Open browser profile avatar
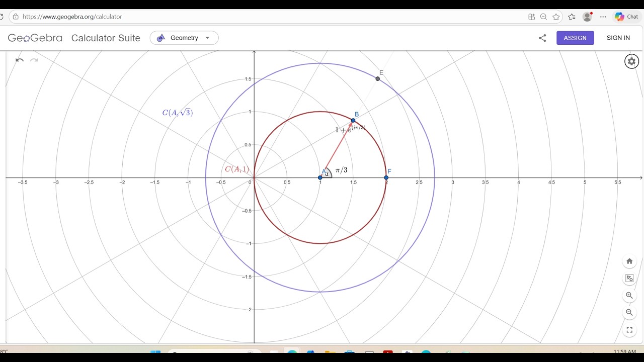 587,17
